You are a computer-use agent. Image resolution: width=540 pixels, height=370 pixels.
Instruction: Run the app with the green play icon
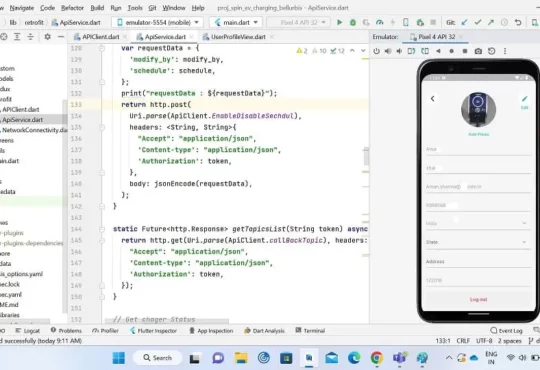click(339, 22)
